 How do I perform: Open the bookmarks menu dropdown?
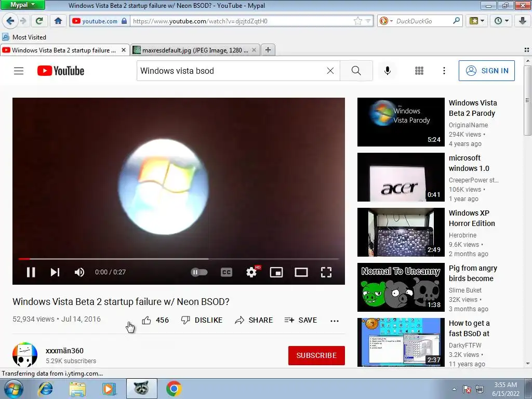click(x=477, y=21)
